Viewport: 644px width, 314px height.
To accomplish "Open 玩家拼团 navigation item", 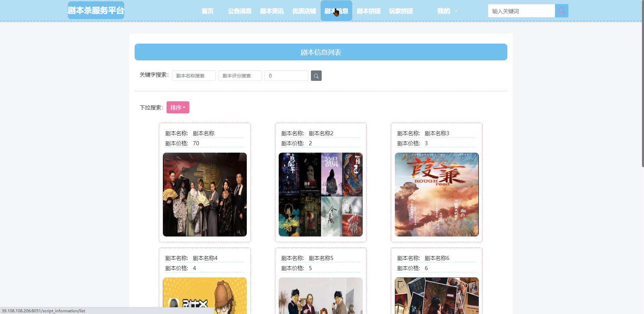I will (401, 11).
